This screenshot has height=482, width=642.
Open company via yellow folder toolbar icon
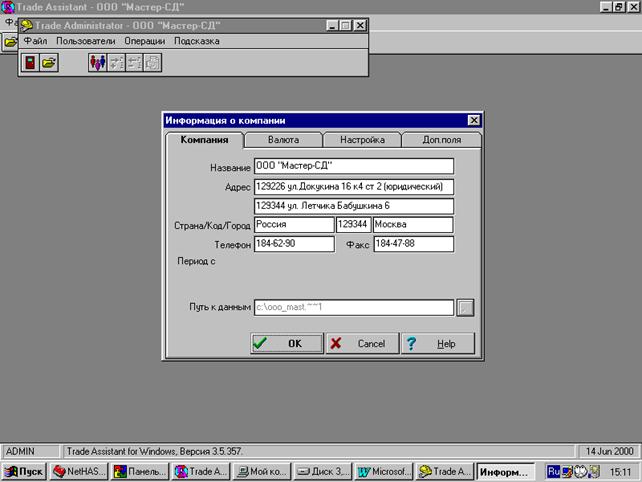[49, 63]
